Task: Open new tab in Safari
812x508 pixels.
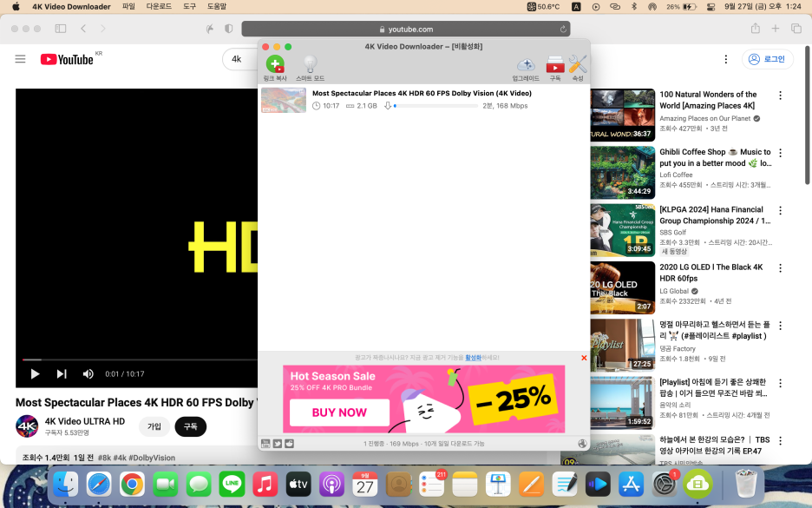Action: tap(776, 29)
